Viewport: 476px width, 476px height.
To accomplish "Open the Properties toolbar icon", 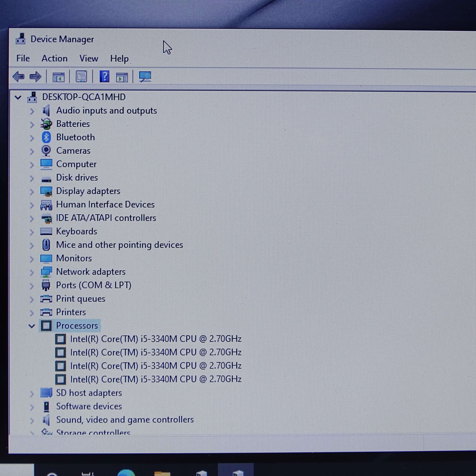I will click(81, 77).
